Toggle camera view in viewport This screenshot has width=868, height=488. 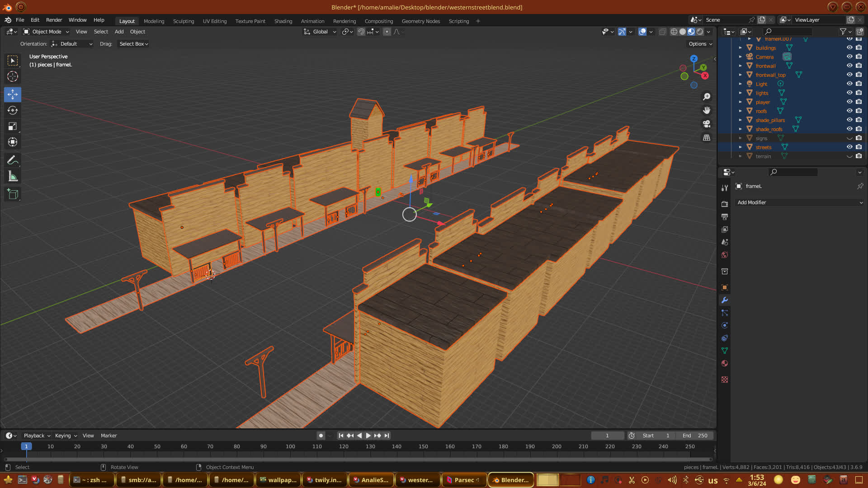[x=707, y=124]
